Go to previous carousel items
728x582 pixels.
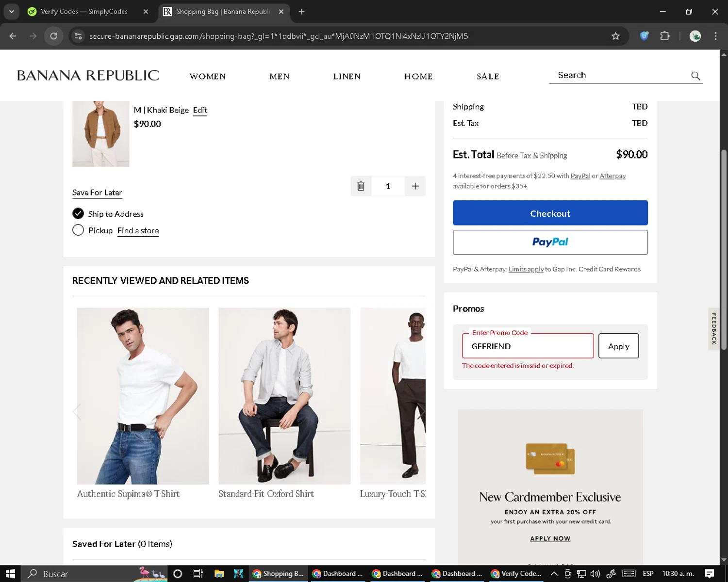click(77, 412)
